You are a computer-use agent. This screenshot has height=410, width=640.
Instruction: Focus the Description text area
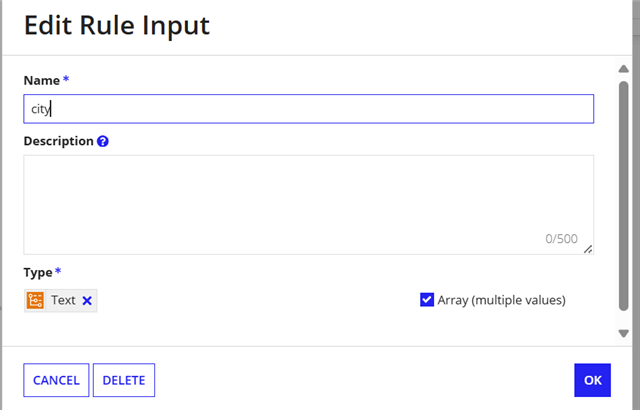309,205
